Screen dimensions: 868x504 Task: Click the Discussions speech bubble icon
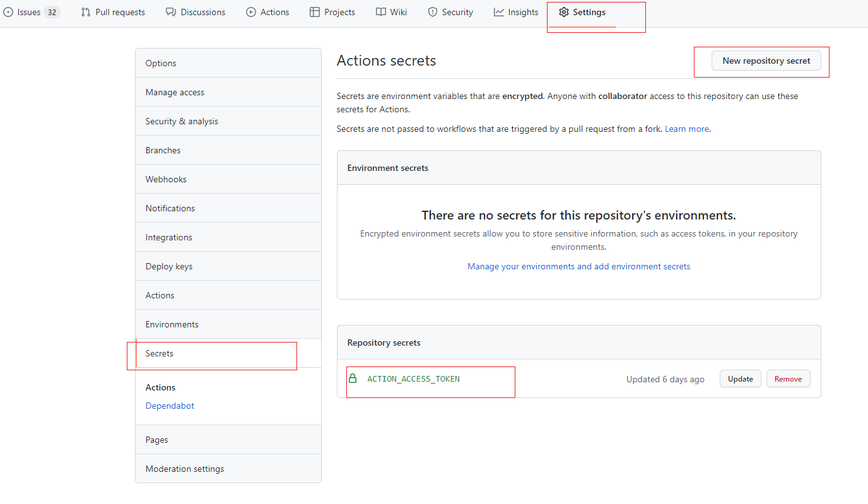pos(171,12)
